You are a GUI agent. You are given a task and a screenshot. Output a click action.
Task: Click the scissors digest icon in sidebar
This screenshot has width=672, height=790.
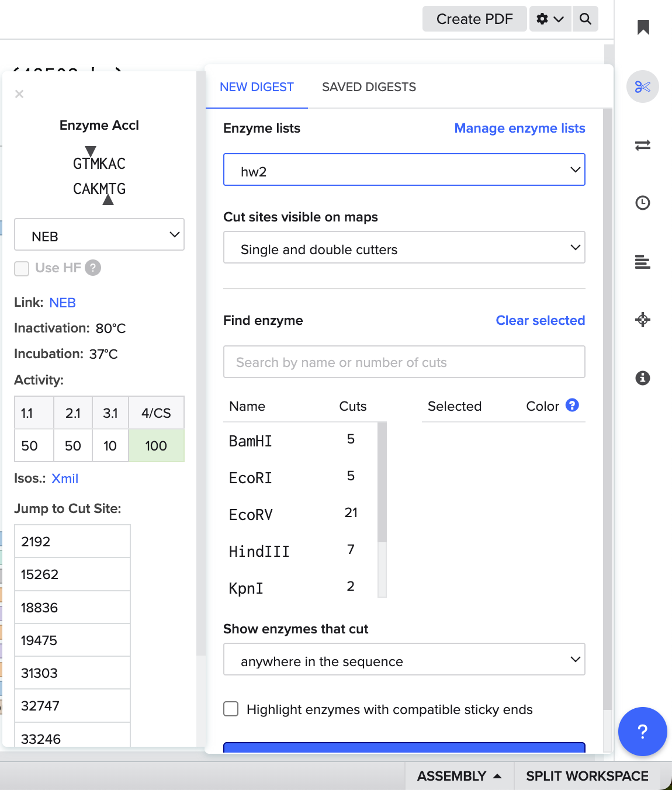tap(642, 87)
